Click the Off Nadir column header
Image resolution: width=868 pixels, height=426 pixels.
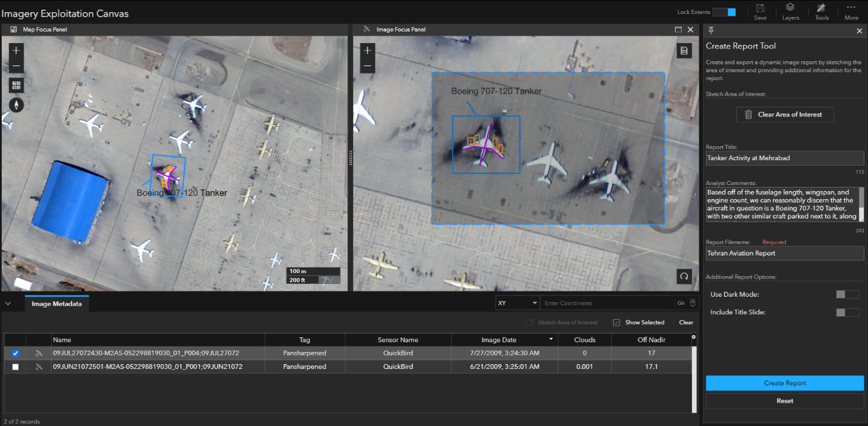651,340
